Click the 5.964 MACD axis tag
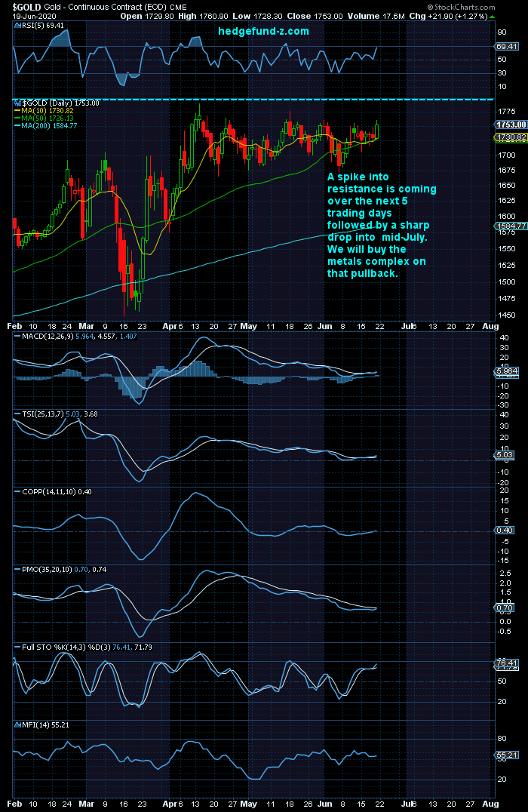This screenshot has height=812, width=528. tap(507, 371)
